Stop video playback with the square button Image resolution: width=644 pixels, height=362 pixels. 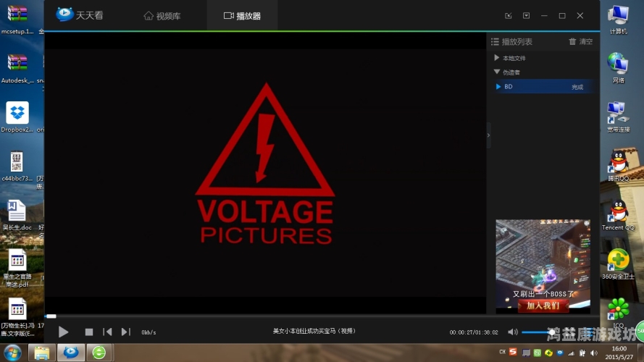[89, 332]
